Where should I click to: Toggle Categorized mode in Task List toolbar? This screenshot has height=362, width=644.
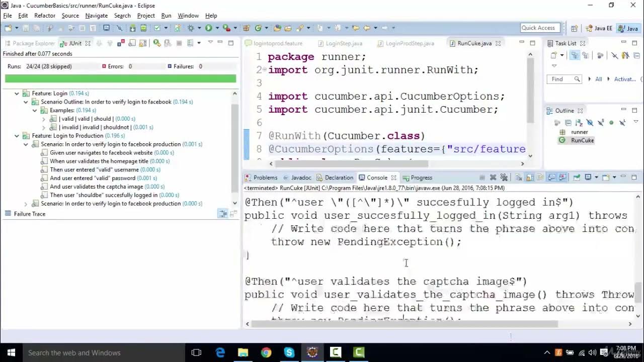point(575,55)
